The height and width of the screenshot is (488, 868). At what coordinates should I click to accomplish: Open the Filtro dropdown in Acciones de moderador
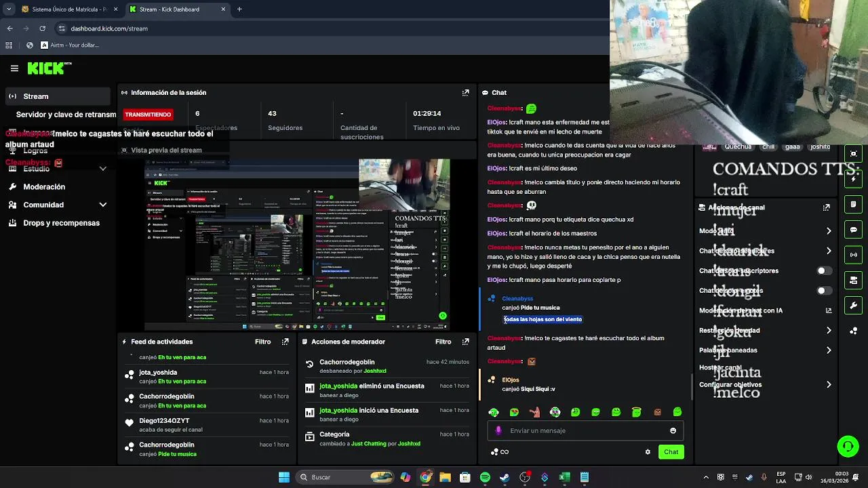pos(443,342)
